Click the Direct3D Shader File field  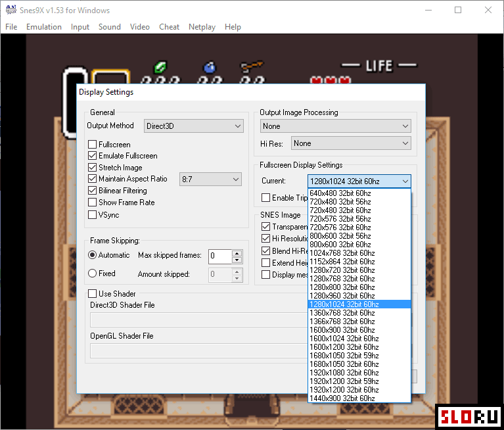(x=199, y=320)
